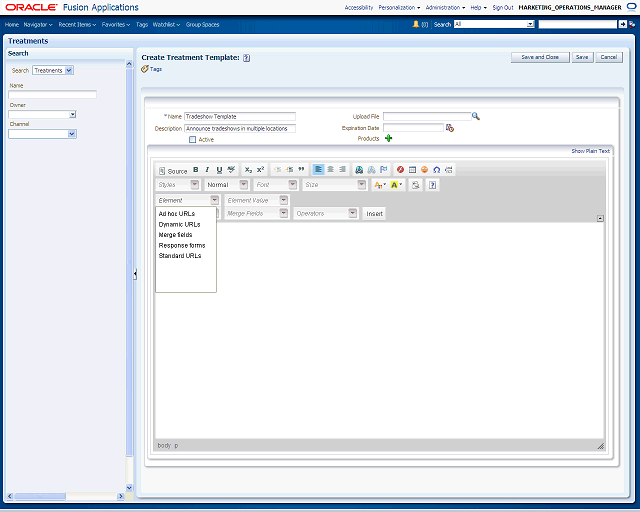Apply bold formatting

[196, 170]
